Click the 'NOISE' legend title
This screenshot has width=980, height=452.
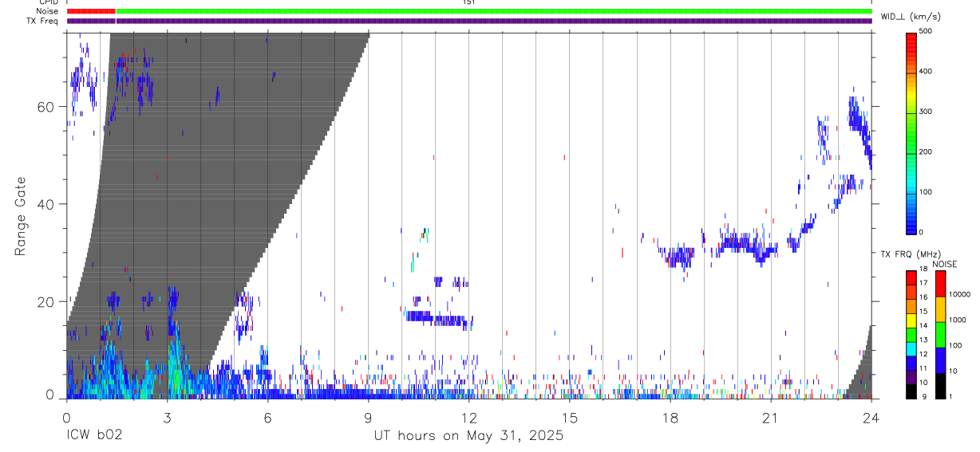click(945, 264)
